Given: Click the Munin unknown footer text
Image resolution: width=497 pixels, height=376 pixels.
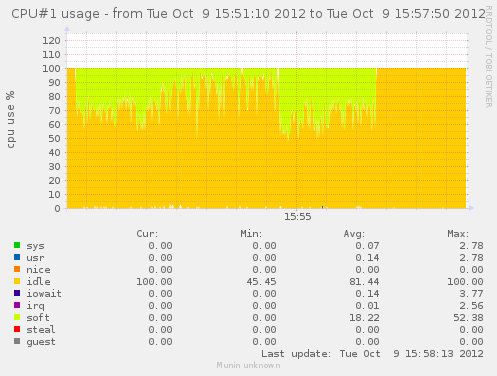Looking at the screenshot, I should (248, 365).
